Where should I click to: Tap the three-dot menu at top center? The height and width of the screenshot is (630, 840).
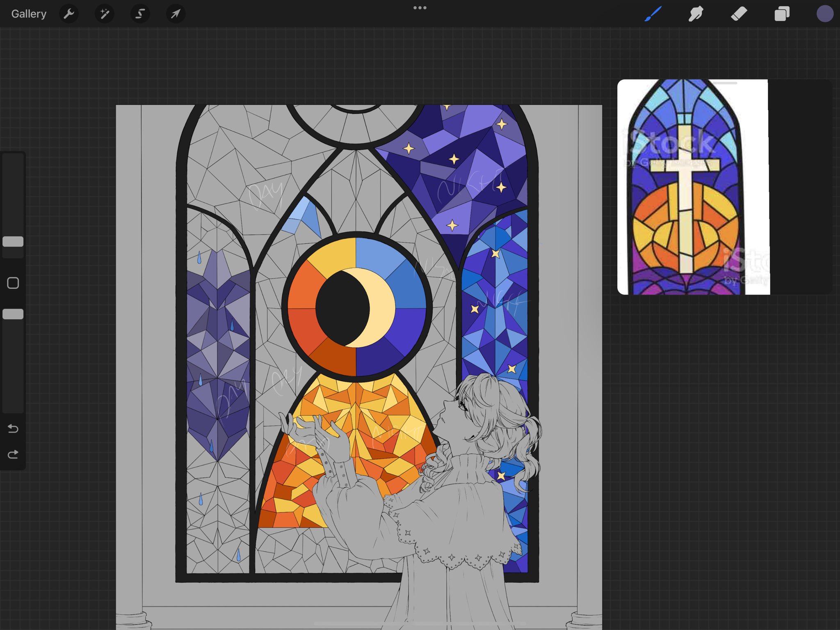[x=420, y=8]
